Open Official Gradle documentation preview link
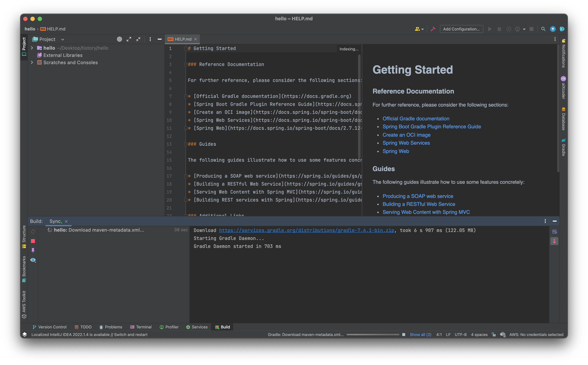 (416, 119)
